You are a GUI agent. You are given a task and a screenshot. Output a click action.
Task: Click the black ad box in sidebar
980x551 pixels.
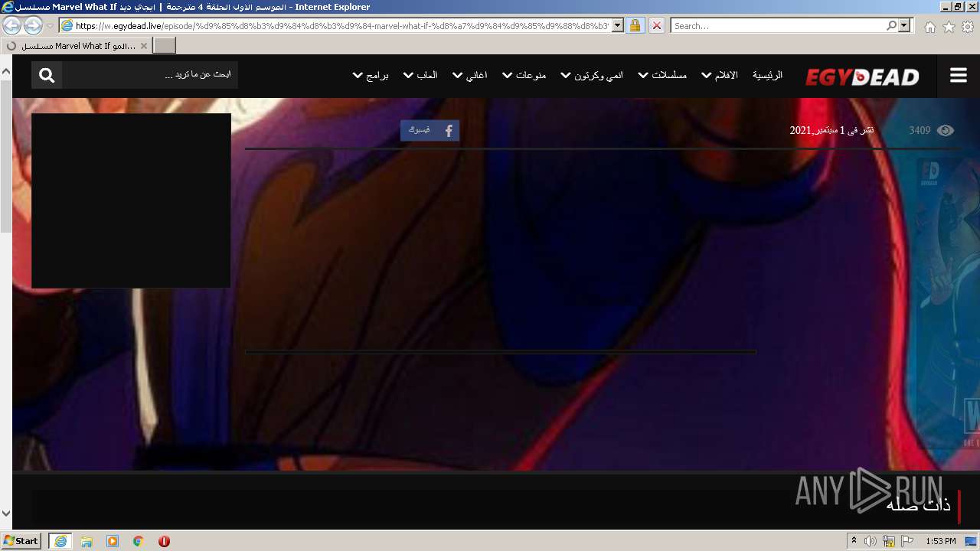pos(131,201)
